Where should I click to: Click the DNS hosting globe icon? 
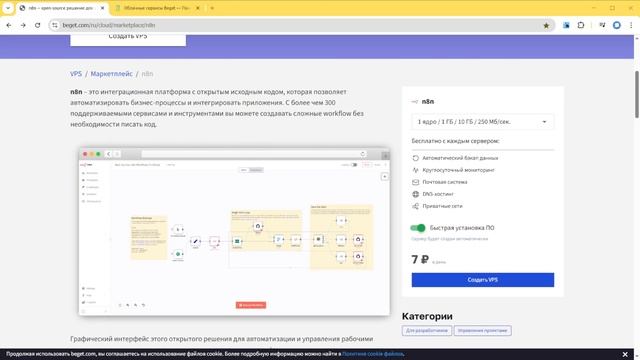416,194
